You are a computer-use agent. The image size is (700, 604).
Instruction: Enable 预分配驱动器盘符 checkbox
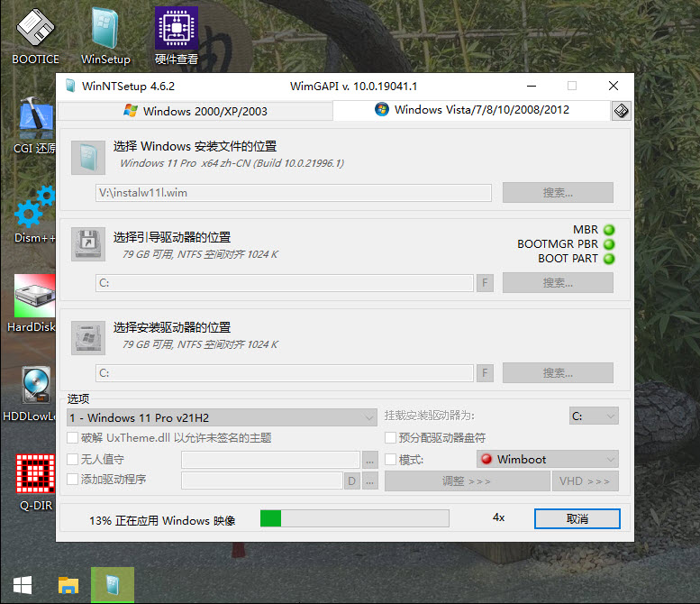[390, 437]
